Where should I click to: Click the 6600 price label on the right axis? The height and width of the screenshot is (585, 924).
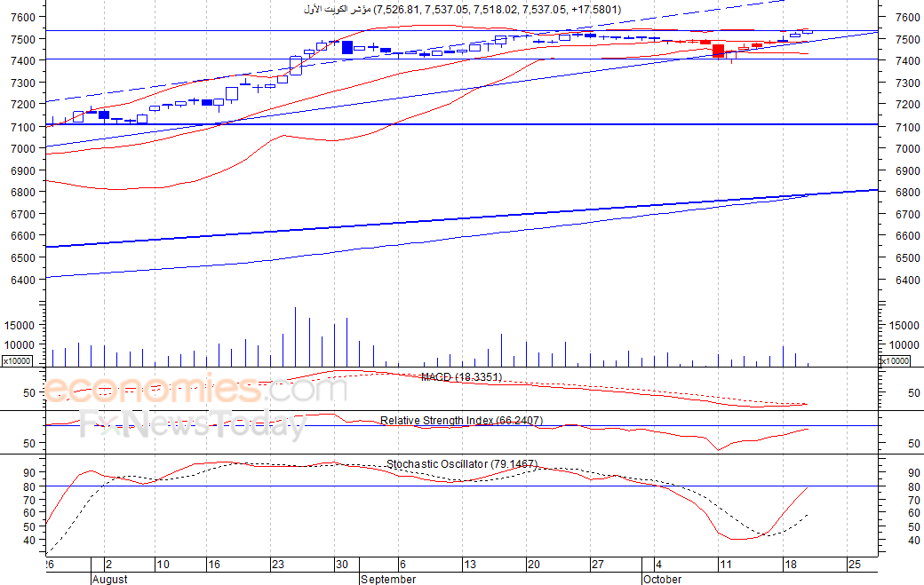tap(907, 236)
